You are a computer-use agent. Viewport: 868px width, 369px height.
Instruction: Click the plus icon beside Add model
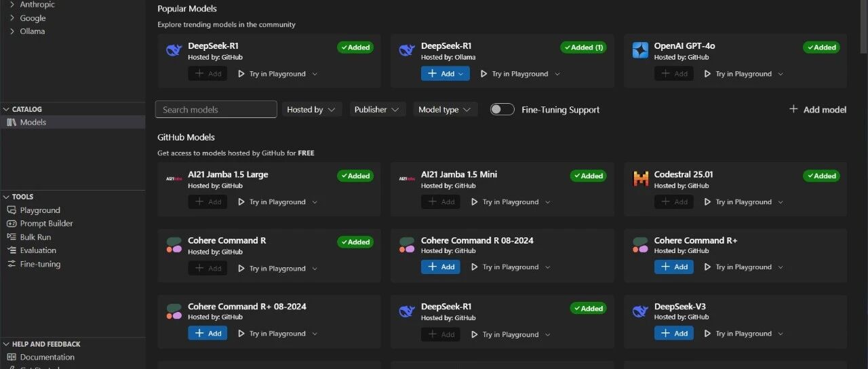coord(793,109)
